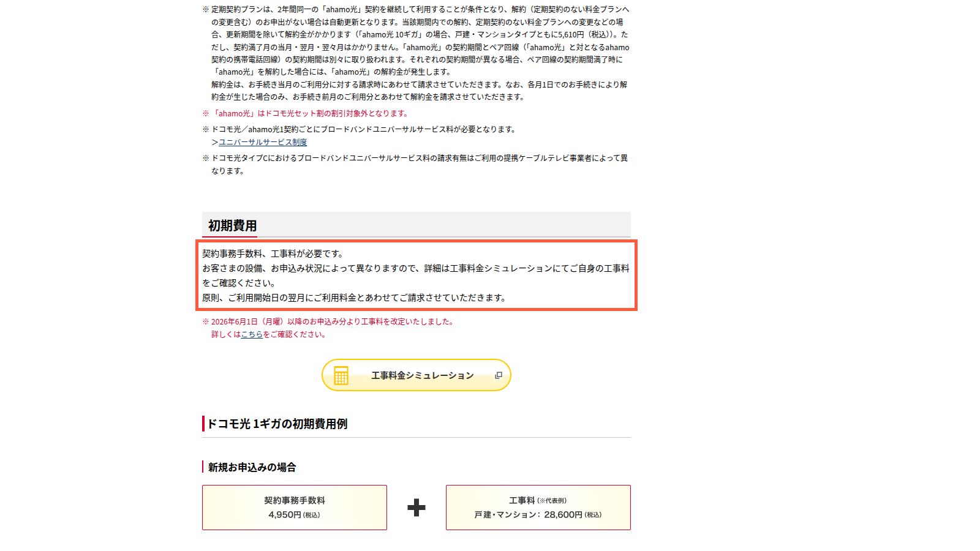Click the line 契約事務手数料、工事料が必要です。

(x=274, y=253)
